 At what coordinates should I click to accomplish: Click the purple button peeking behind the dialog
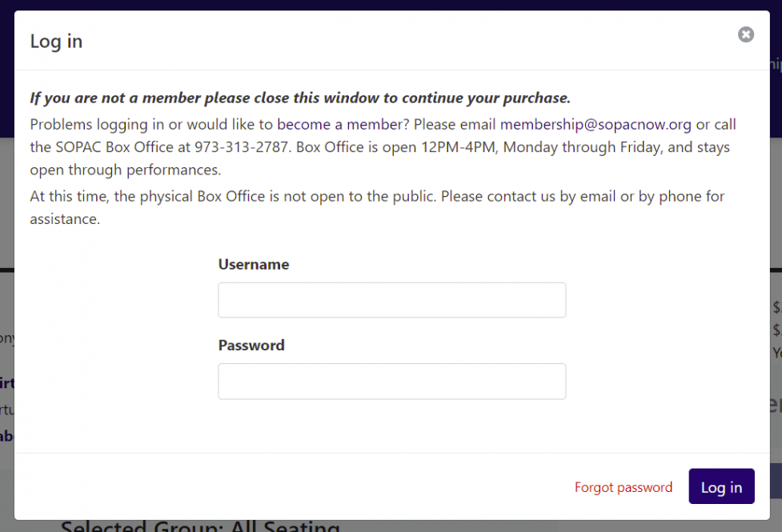coord(776,480)
